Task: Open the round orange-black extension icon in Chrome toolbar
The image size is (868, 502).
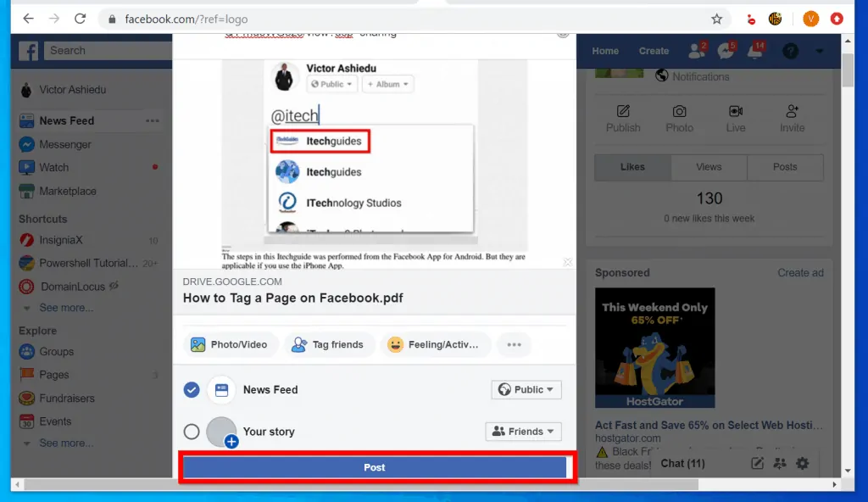Action: 775,20
